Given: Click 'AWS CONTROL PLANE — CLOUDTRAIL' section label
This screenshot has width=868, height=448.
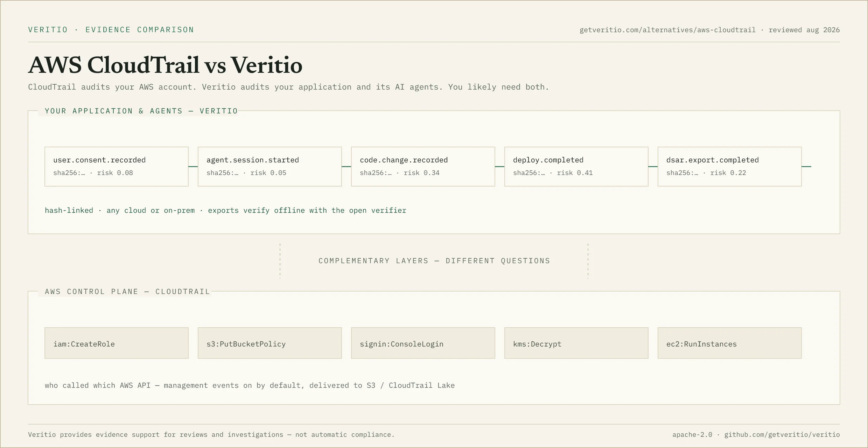Looking at the screenshot, I should [x=127, y=292].
